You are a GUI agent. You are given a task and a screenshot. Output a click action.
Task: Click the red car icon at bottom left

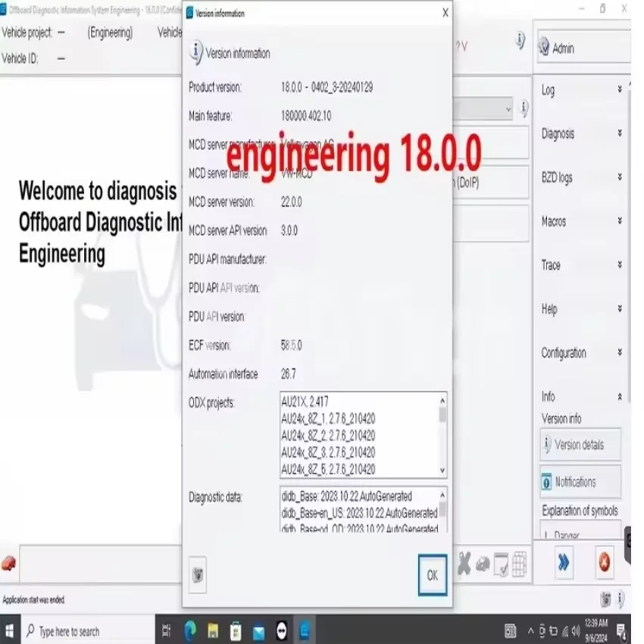click(x=8, y=564)
